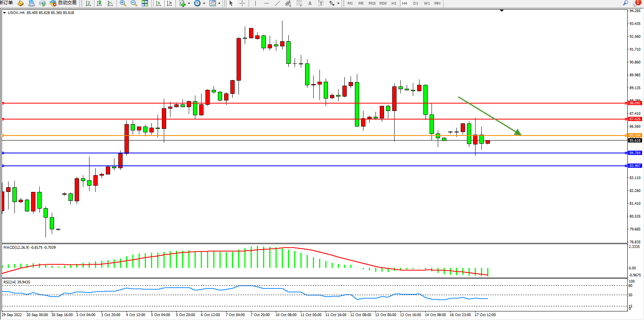Open the periodicity clock dropdown arrow

[x=204, y=4]
